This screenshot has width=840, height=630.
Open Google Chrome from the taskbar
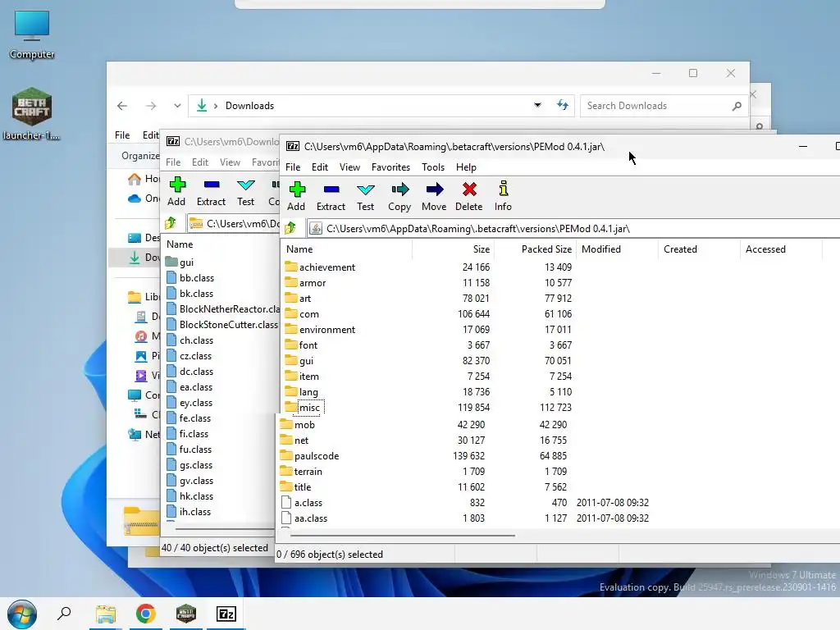click(x=146, y=614)
